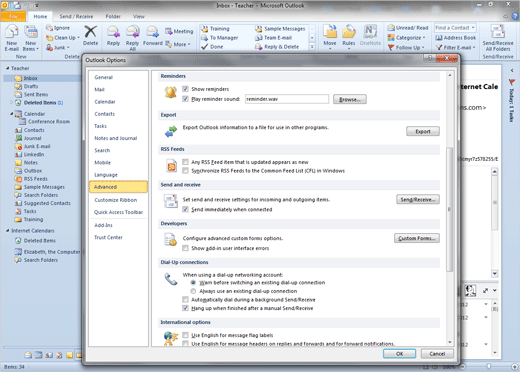The image size is (520, 372).
Task: Click the Browse button for reminder sound
Action: point(350,99)
